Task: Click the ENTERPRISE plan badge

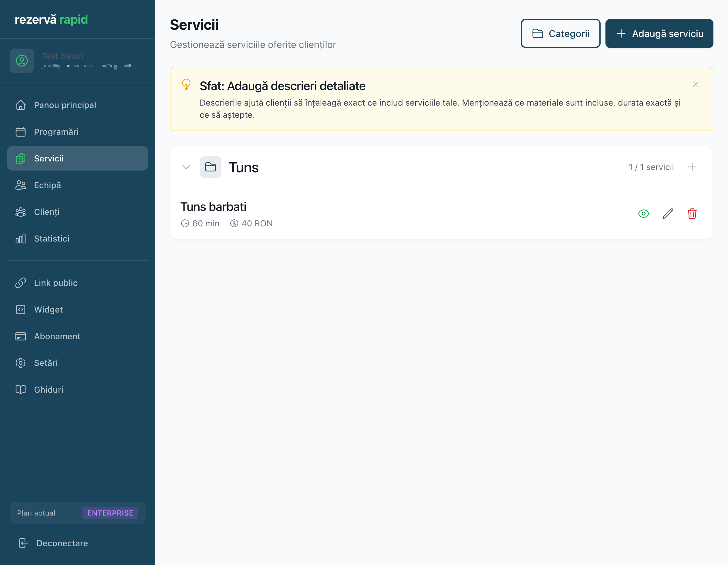Action: tap(110, 513)
